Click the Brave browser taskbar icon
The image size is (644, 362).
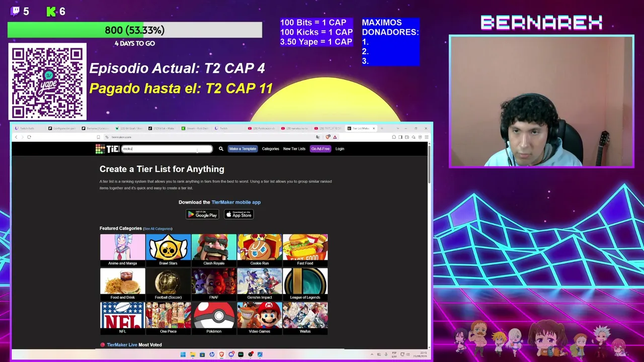221,354
